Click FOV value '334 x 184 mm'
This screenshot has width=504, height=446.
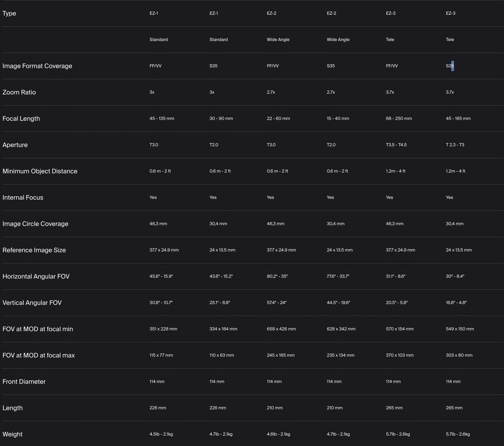tap(223, 329)
